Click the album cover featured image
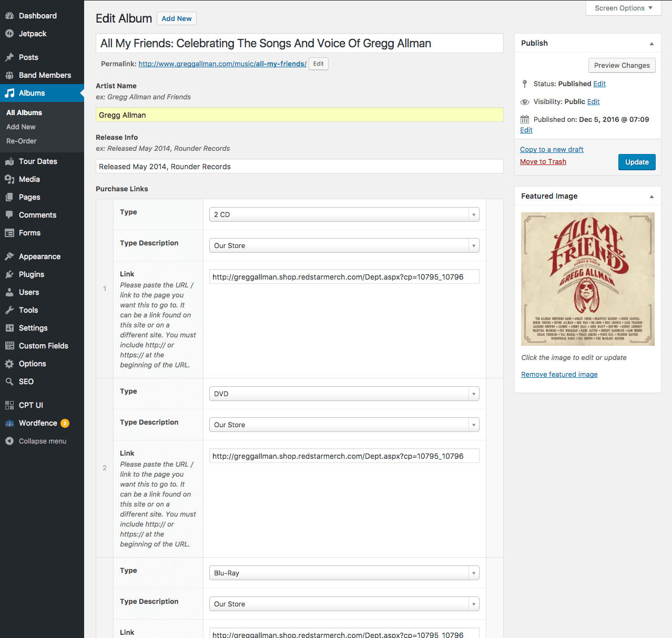 tap(588, 279)
